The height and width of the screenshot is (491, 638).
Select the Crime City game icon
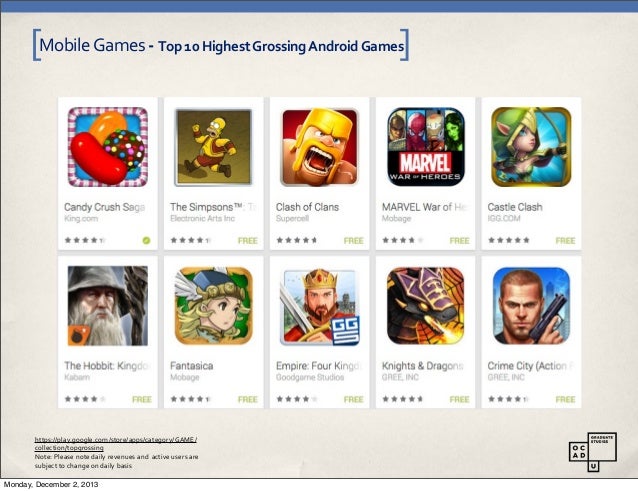click(x=531, y=306)
